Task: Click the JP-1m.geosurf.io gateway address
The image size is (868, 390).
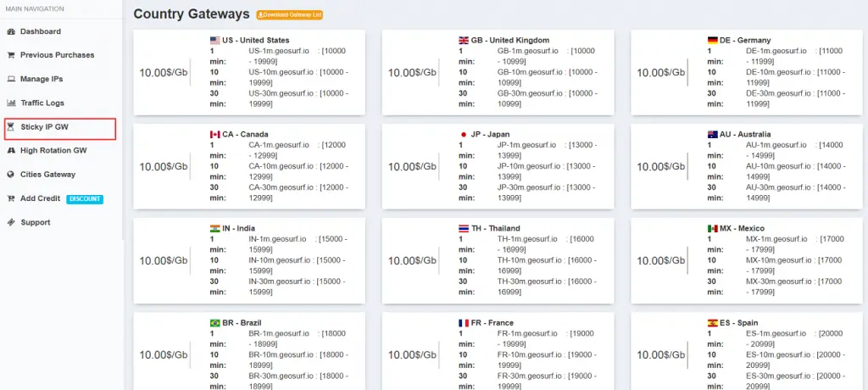Action: pos(527,145)
